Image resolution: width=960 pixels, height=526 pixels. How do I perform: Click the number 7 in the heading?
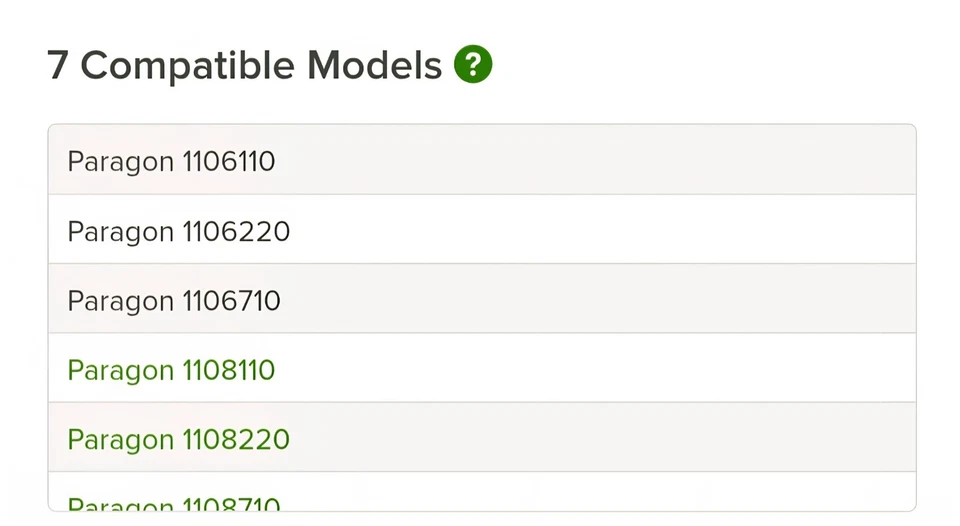click(x=58, y=66)
